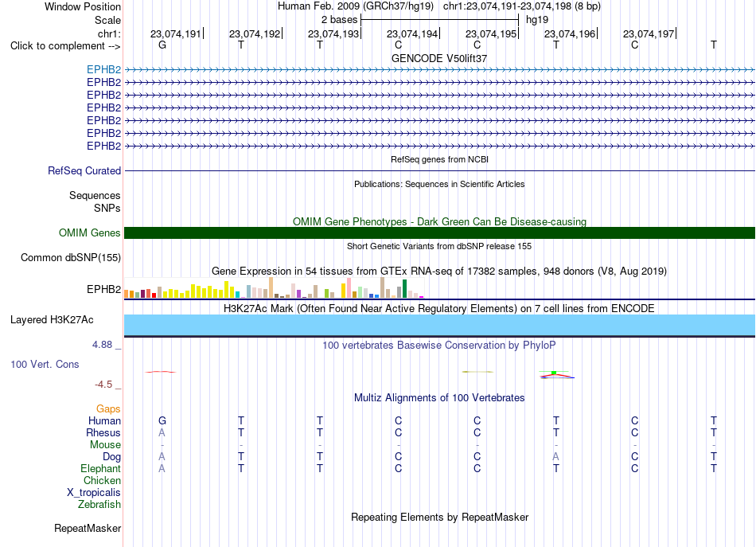Click the chr1:23,074,191-23,074,198 (8 bp) header text
Viewport: 756px width, 547px height.
tap(522, 6)
